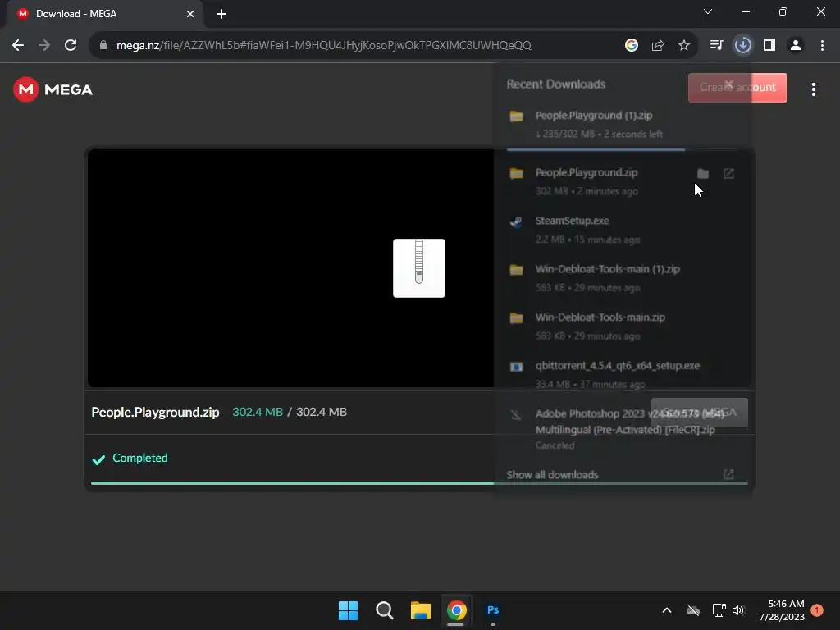Toggle the Chrome downloads bubble button
This screenshot has width=840, height=630.
pyautogui.click(x=743, y=46)
